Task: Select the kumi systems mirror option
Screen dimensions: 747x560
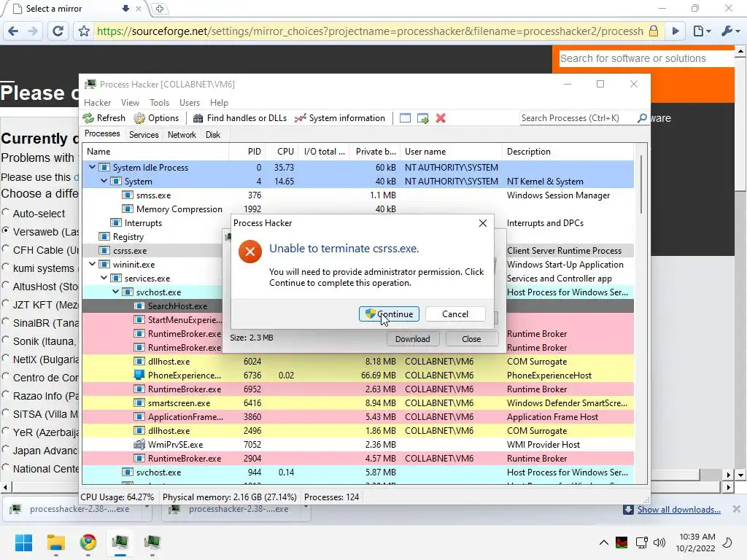Action: [x=6, y=267]
